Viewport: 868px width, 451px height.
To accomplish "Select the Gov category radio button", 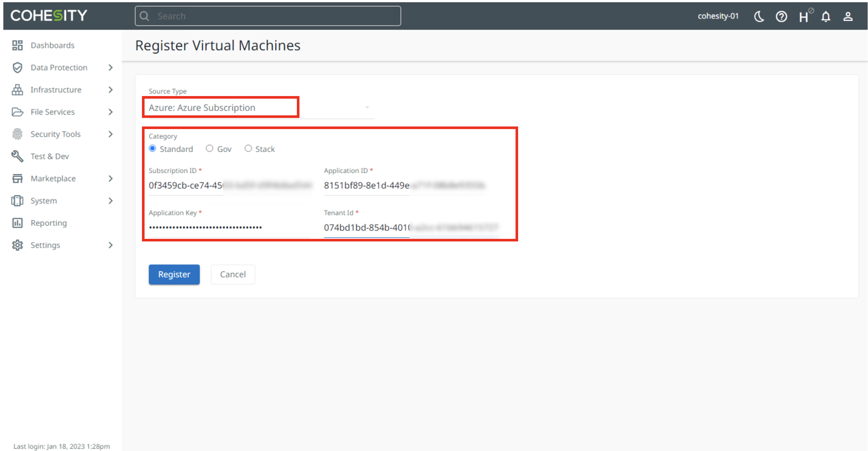I will coord(209,148).
